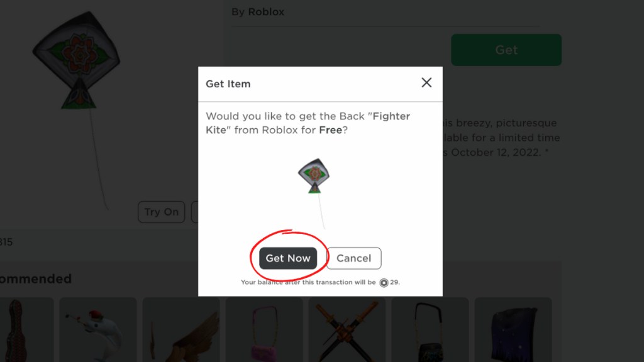Click the green Get button
The image size is (644, 362).
pyautogui.click(x=506, y=50)
